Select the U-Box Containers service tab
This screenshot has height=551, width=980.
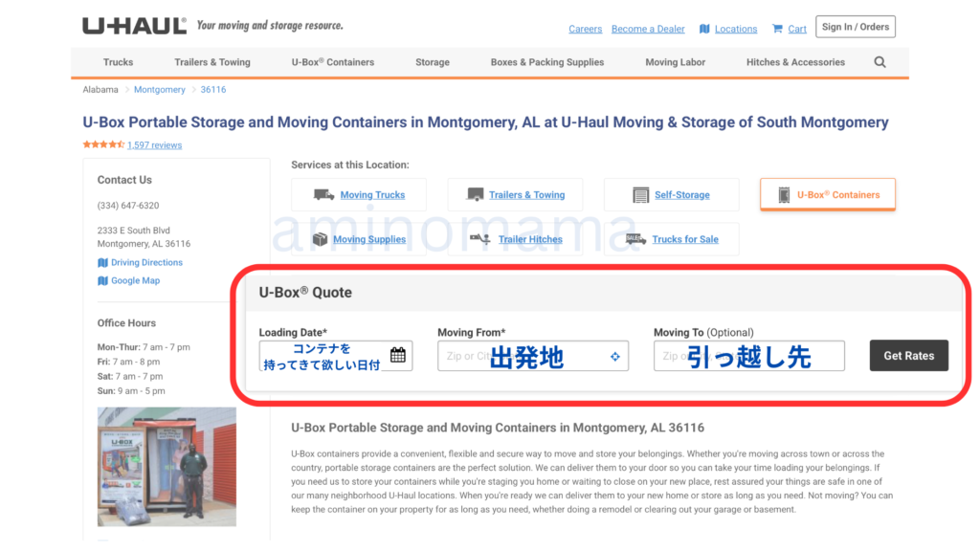[828, 194]
